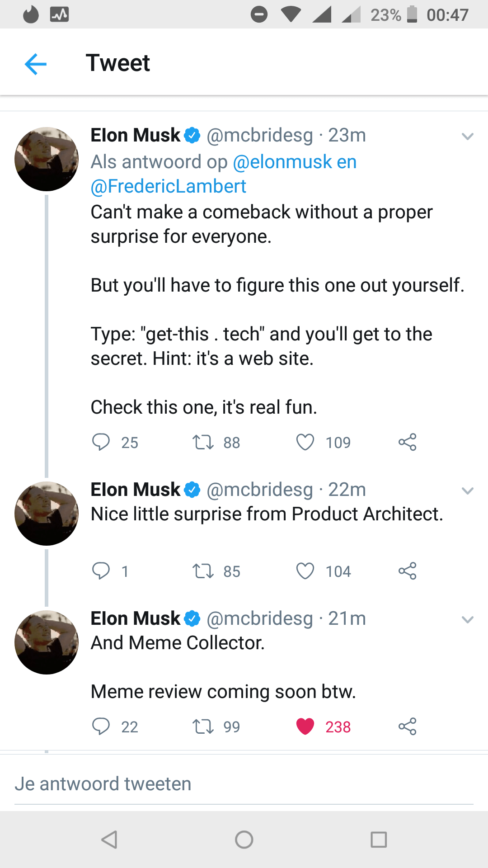Open the @elonmusk mention link
The width and height of the screenshot is (488, 868).
282,162
